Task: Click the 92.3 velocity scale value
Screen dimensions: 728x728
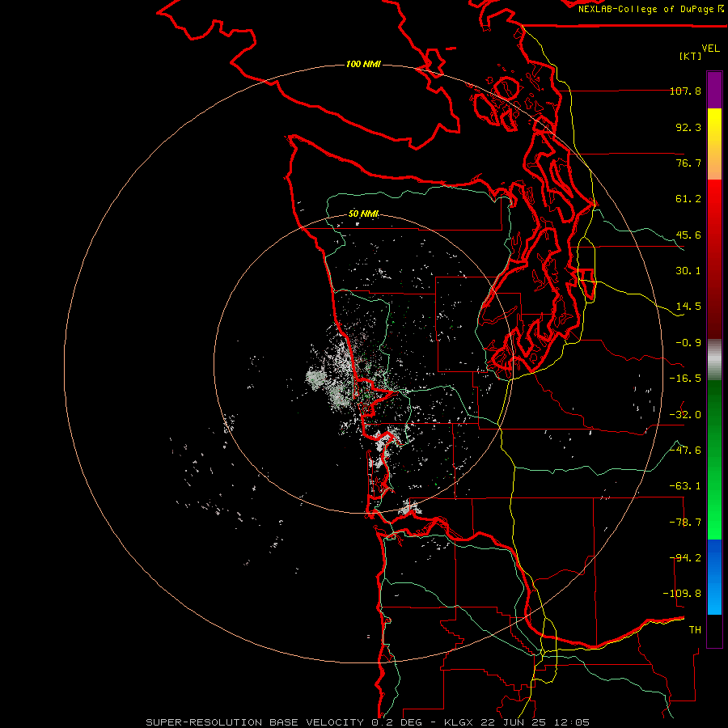Action: coord(688,127)
